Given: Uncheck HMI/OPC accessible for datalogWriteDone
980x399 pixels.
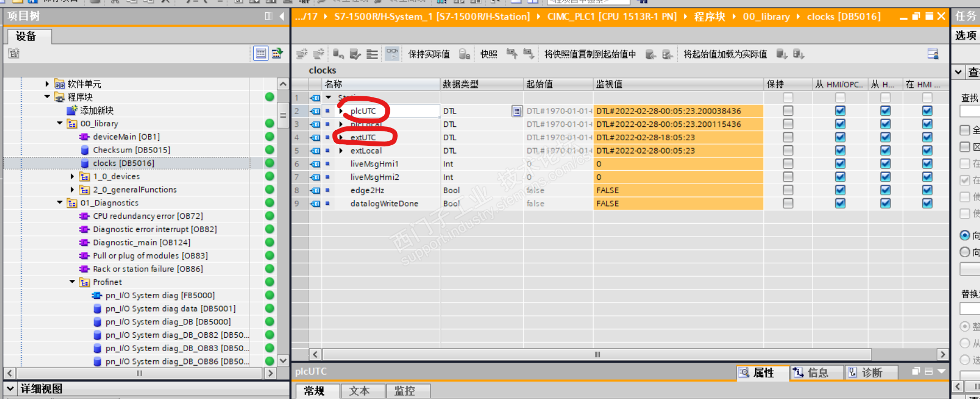Looking at the screenshot, I should coord(840,204).
